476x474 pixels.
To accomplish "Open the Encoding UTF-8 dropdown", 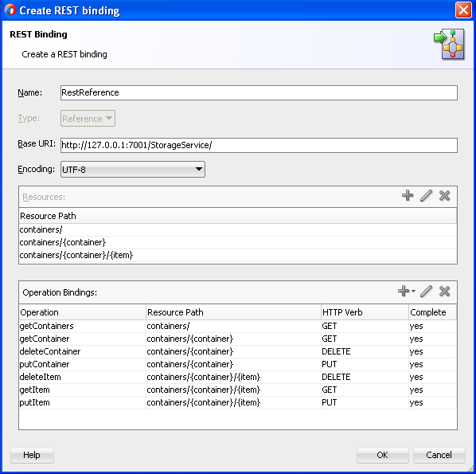I will [133, 169].
